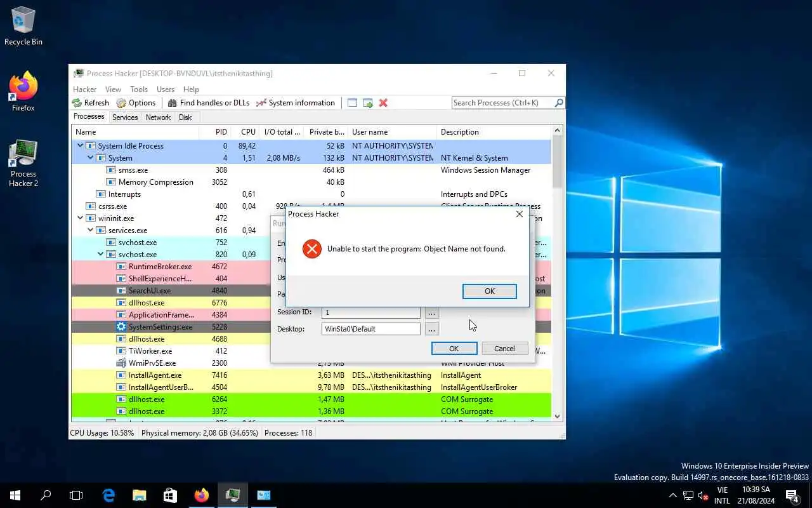Screen dimensions: 812x508
Task: Click Process Hacker icon on taskbar
Action: click(x=232, y=495)
